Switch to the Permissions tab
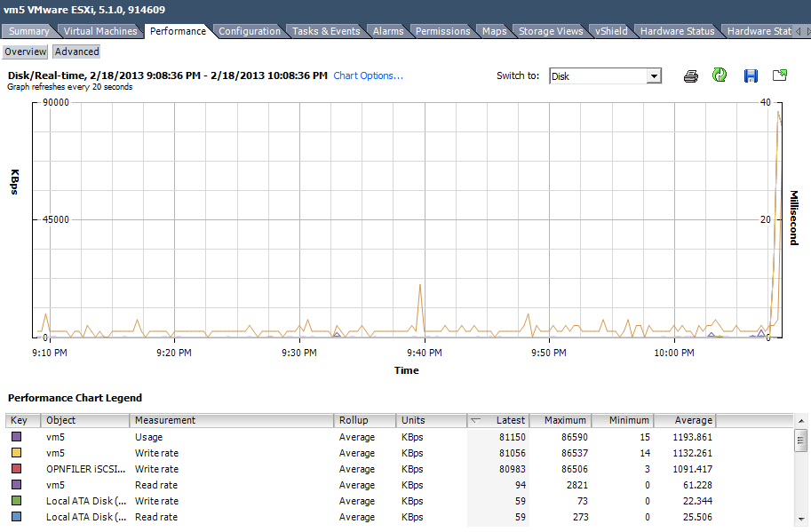 441,30
